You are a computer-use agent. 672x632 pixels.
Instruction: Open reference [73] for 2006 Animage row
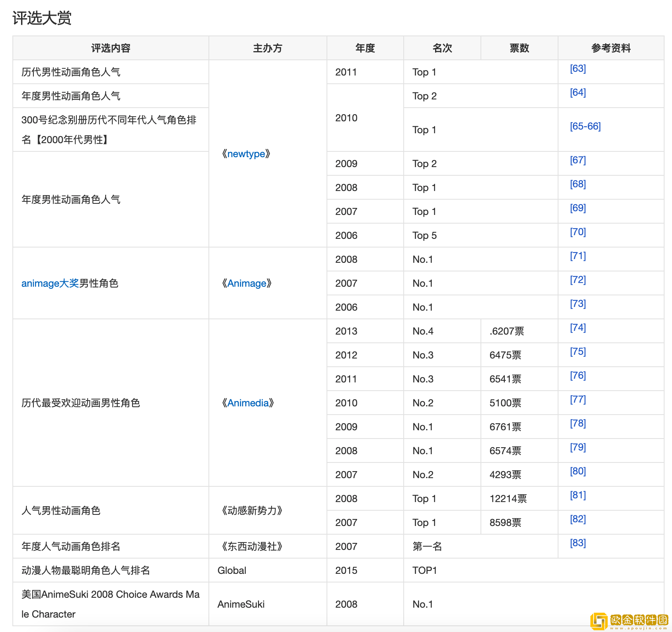pos(577,304)
